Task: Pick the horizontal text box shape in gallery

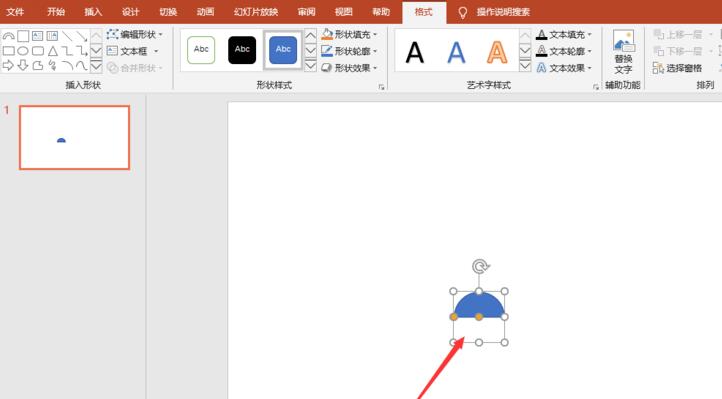Action: 38,36
